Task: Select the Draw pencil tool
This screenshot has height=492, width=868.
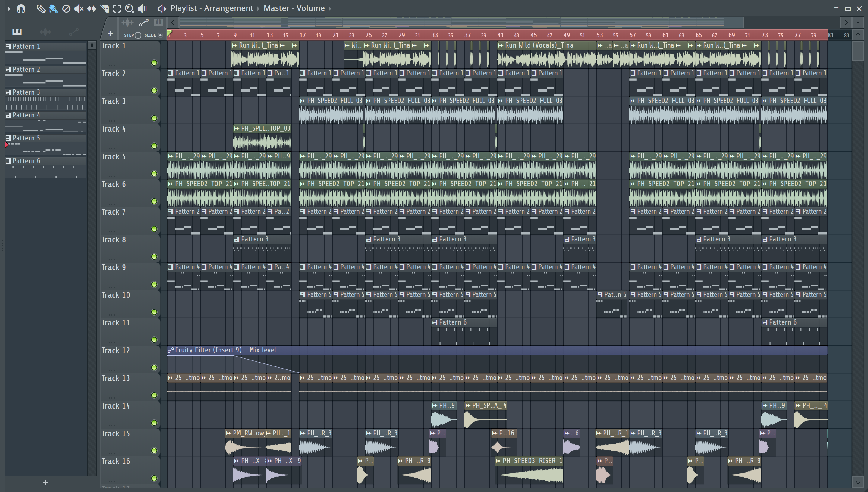Action: (41, 8)
